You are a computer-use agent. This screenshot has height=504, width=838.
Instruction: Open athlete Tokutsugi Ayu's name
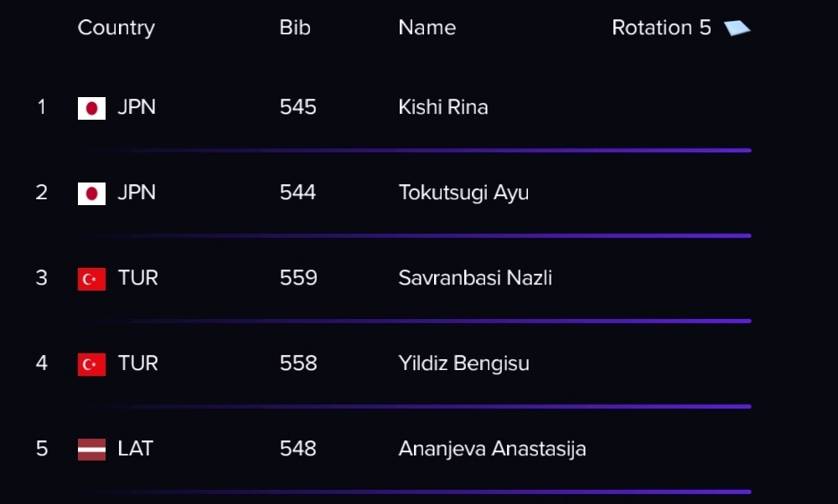[x=463, y=193]
